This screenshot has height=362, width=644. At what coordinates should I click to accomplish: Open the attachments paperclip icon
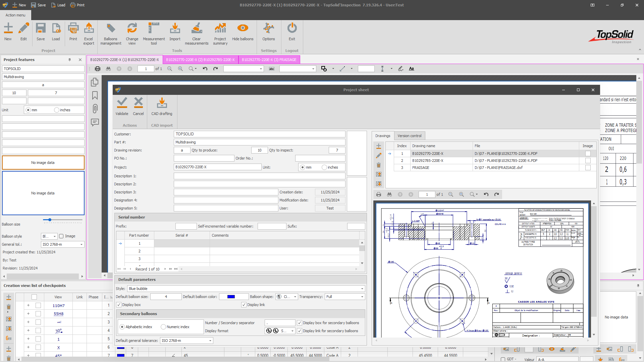[x=95, y=109]
